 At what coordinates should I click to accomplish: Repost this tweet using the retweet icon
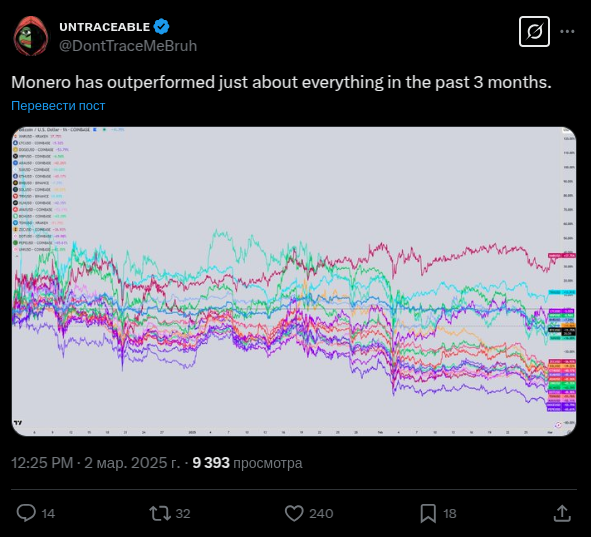click(160, 513)
